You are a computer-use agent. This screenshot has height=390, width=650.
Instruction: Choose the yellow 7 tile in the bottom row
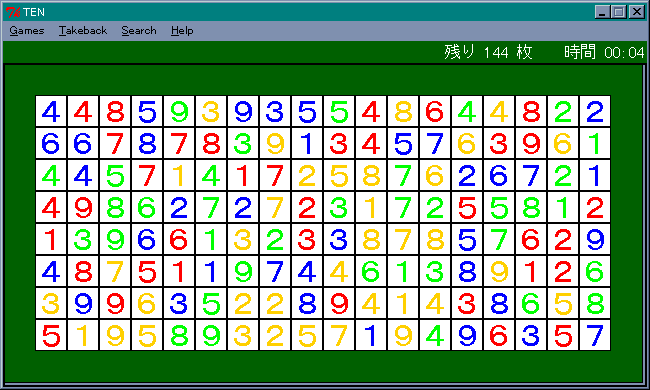click(x=339, y=335)
